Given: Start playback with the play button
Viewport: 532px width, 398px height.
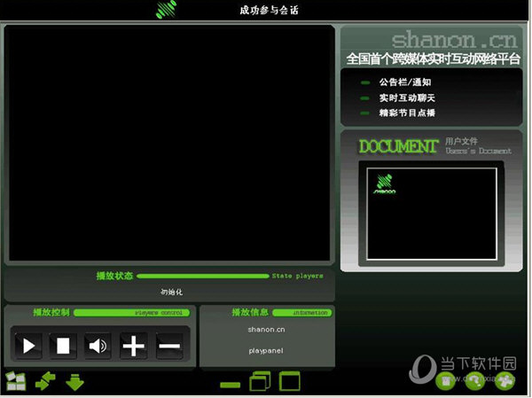Looking at the screenshot, I should (28, 346).
